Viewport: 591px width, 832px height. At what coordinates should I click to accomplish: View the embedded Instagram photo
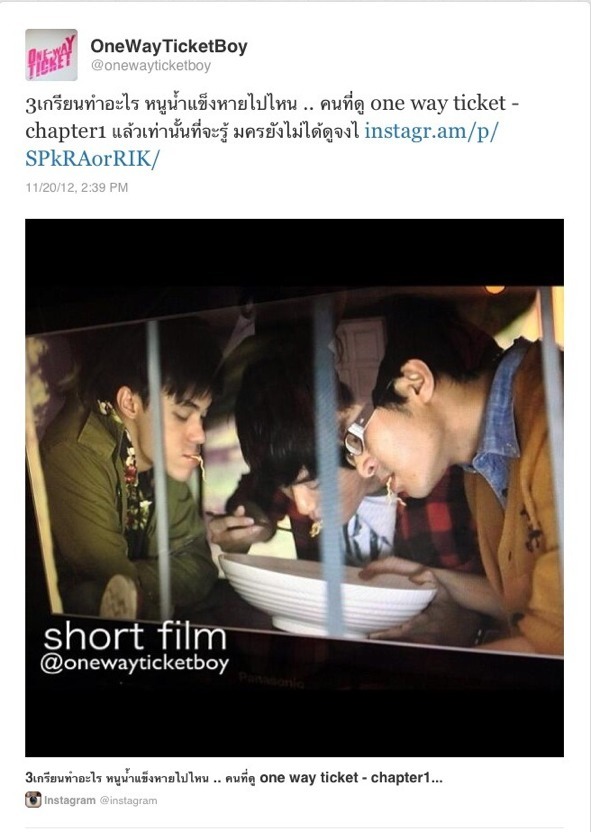click(x=294, y=488)
